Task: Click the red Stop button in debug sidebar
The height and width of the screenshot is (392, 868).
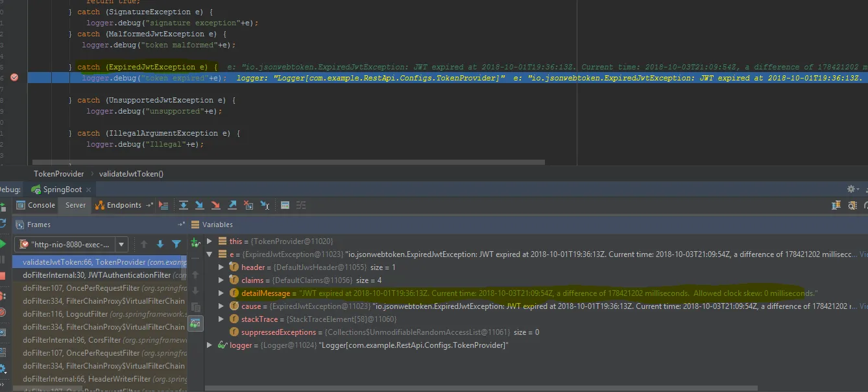Action: [3, 276]
